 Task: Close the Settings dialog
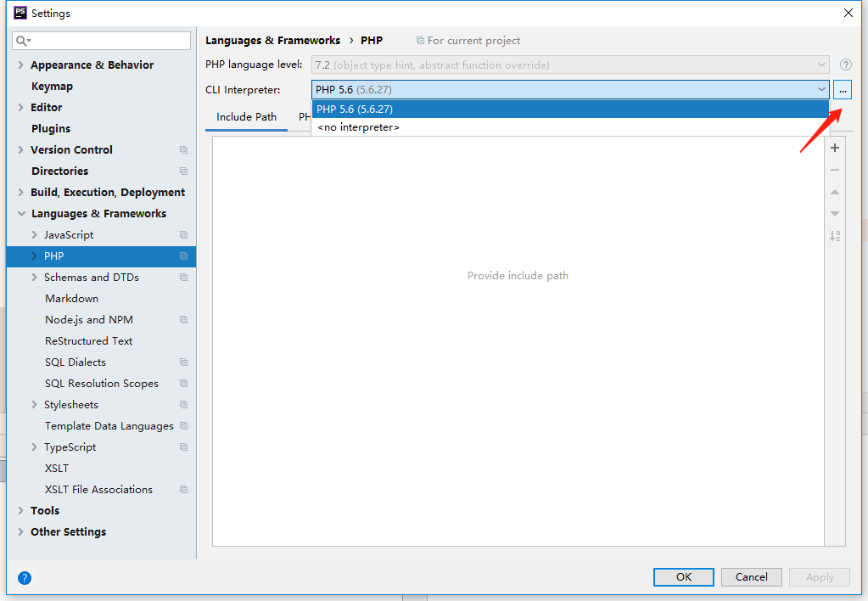[848, 13]
